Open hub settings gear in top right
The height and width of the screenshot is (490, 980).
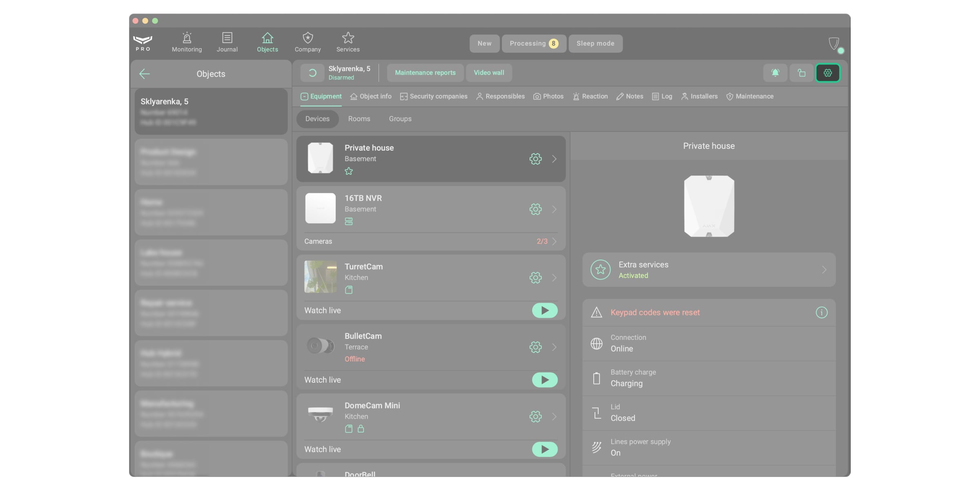click(828, 73)
